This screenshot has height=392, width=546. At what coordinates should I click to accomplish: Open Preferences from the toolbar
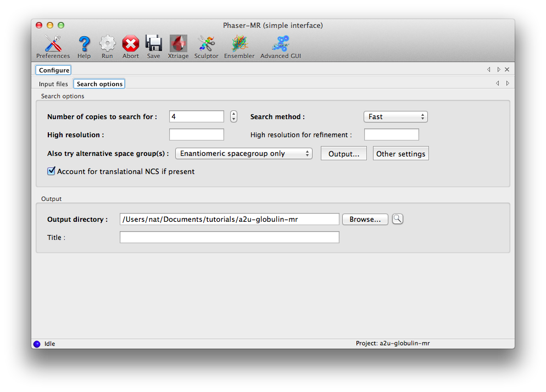(x=53, y=44)
